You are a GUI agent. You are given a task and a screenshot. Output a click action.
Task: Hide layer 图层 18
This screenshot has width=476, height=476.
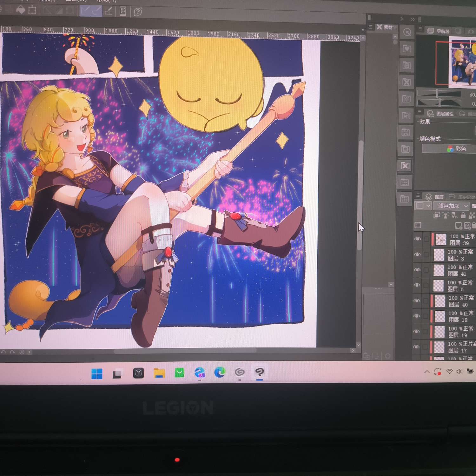pos(417,316)
